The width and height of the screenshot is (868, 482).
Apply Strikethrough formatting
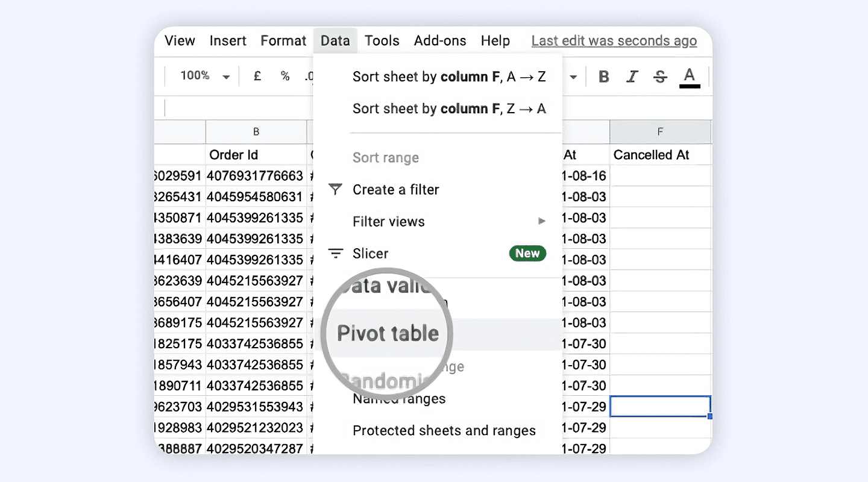(661, 77)
